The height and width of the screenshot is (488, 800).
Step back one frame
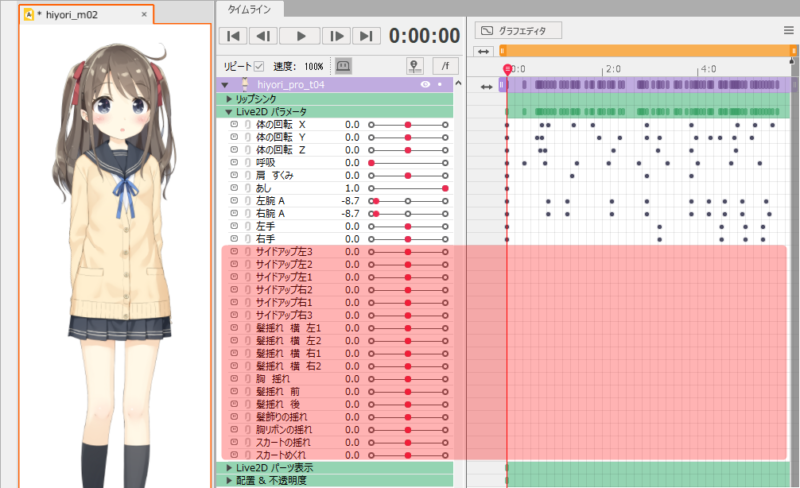(263, 36)
